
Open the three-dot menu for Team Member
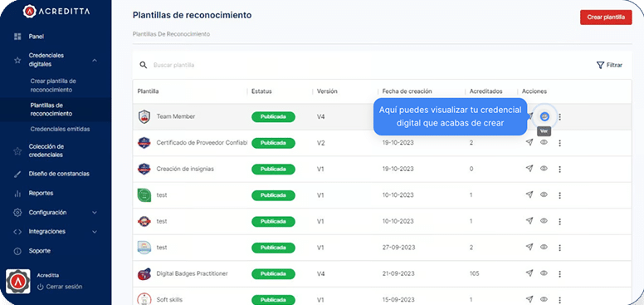coord(559,117)
